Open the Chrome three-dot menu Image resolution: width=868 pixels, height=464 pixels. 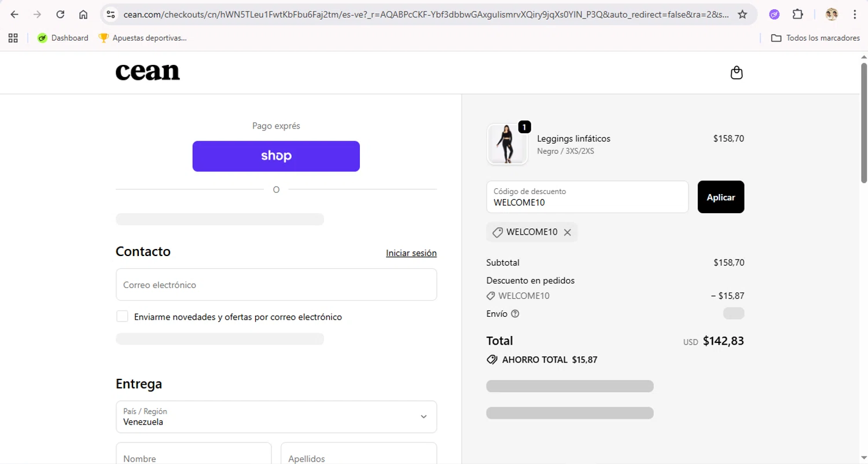(x=855, y=14)
